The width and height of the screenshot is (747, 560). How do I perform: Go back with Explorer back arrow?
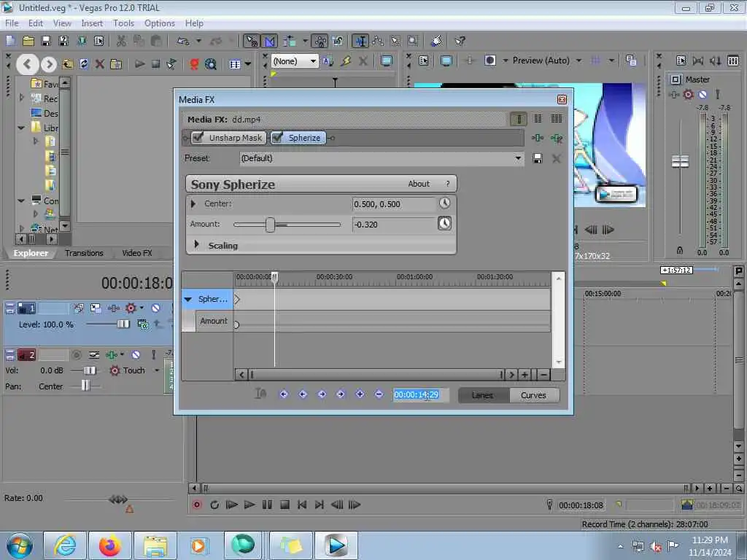[27, 64]
